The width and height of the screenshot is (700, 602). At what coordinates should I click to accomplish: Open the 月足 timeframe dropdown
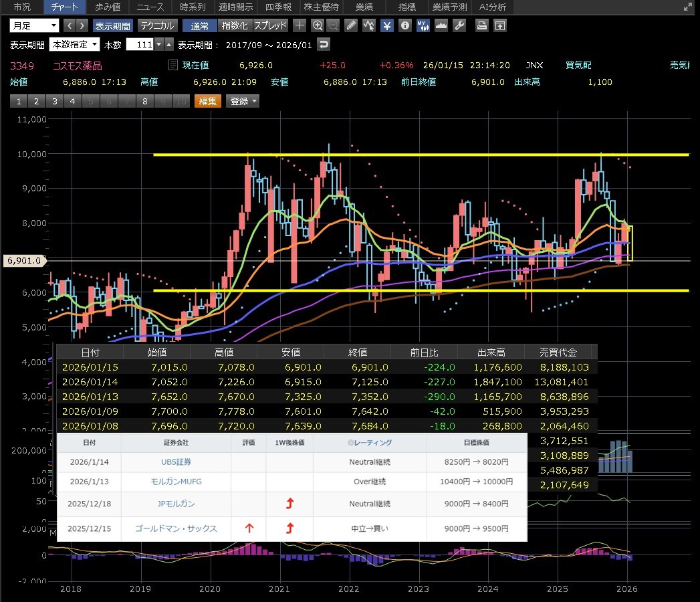pos(35,25)
